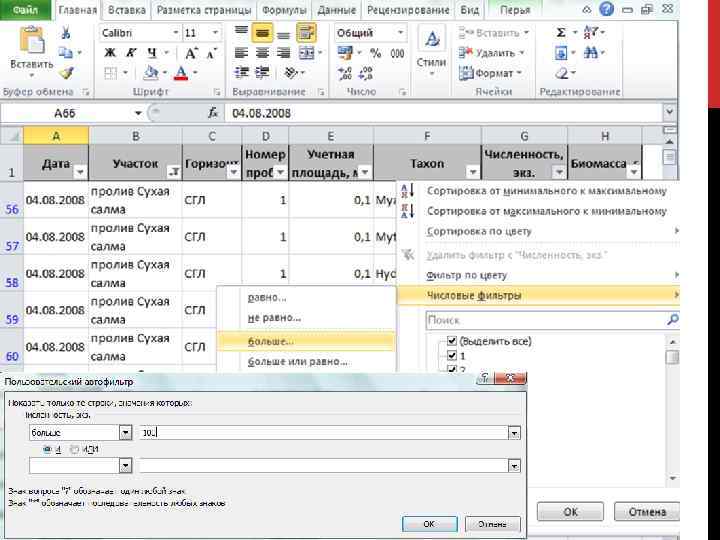
Task: Click the Find binoculars icon
Action: (591, 53)
